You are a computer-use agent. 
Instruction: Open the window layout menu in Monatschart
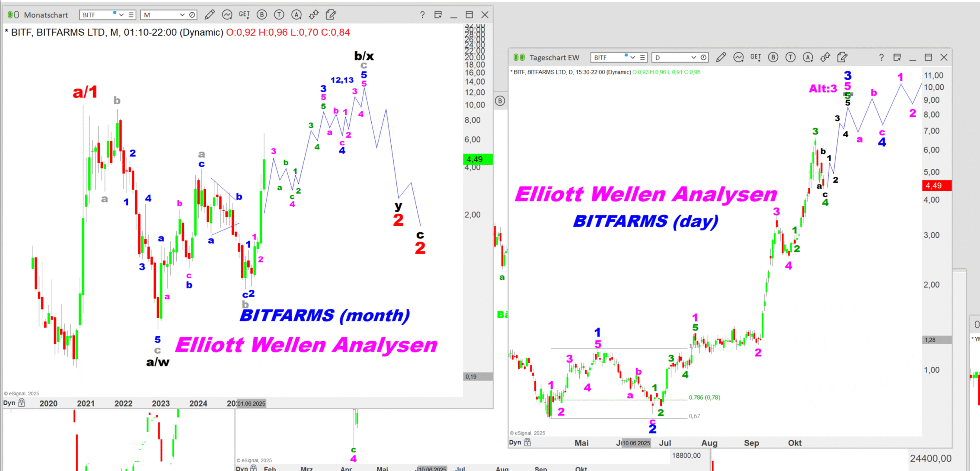tap(438, 15)
